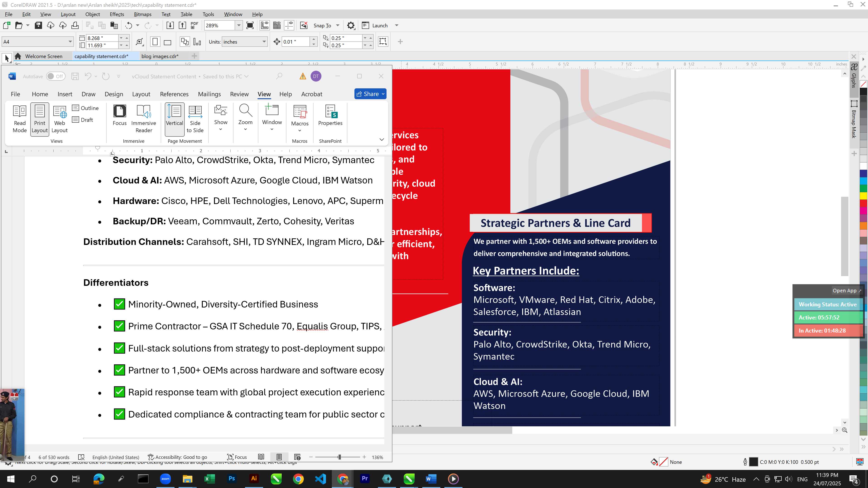Select the Pick tool in CorelDRAW
This screenshot has width=868, height=488.
coord(7,58)
